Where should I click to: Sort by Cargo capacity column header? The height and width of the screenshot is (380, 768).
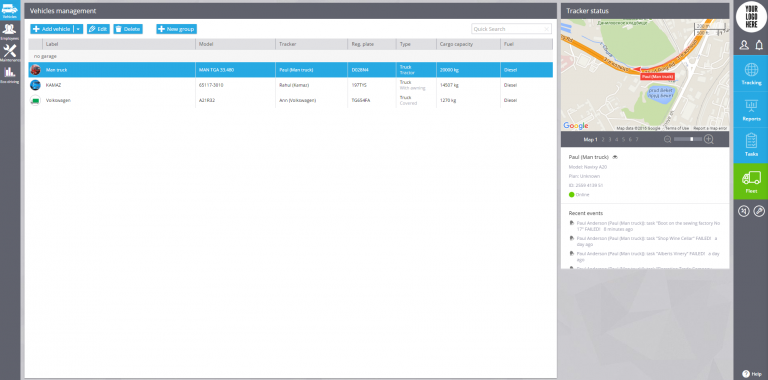click(468, 44)
